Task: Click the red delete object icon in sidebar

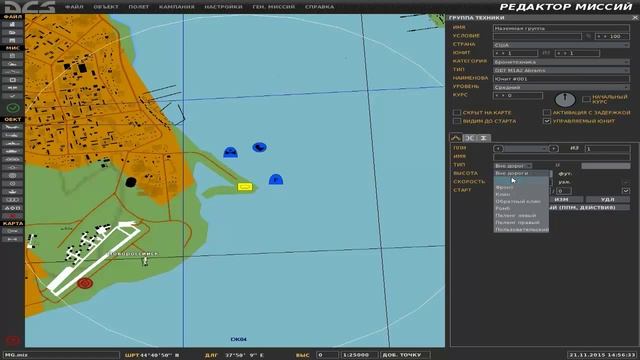Action: (x=13, y=216)
